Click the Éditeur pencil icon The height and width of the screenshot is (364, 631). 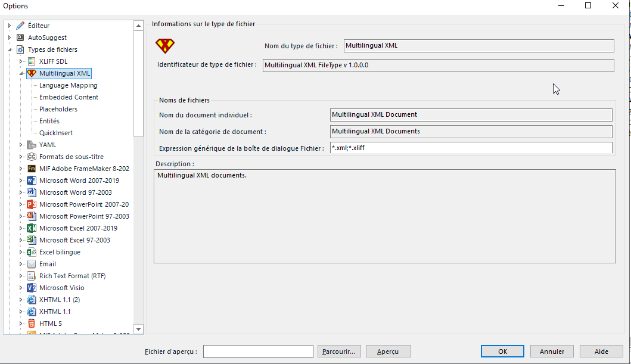20,26
